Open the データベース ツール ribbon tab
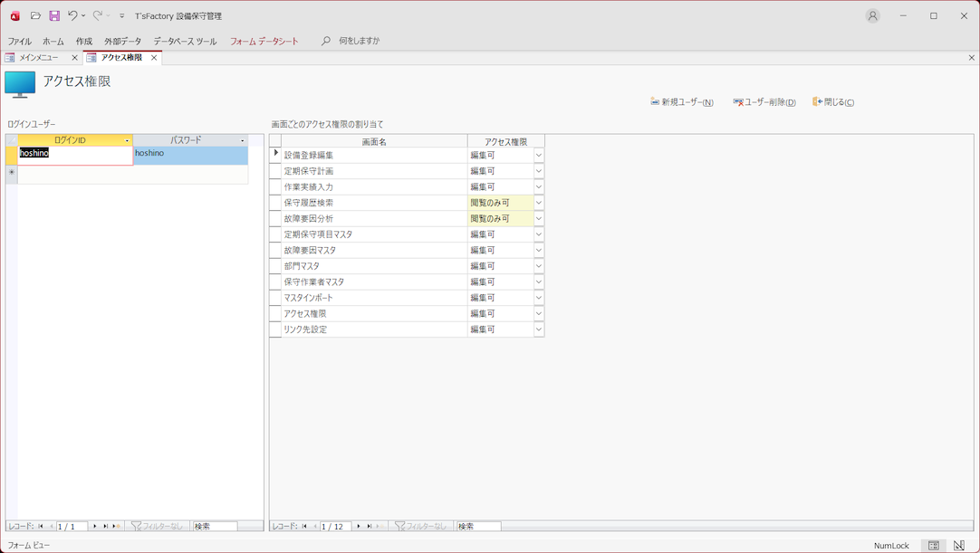The image size is (980, 553). 185,42
